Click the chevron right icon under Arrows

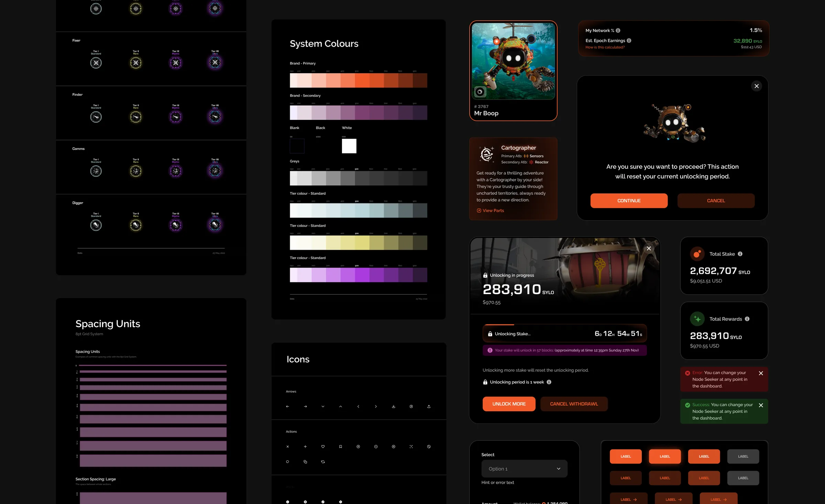pyautogui.click(x=376, y=406)
